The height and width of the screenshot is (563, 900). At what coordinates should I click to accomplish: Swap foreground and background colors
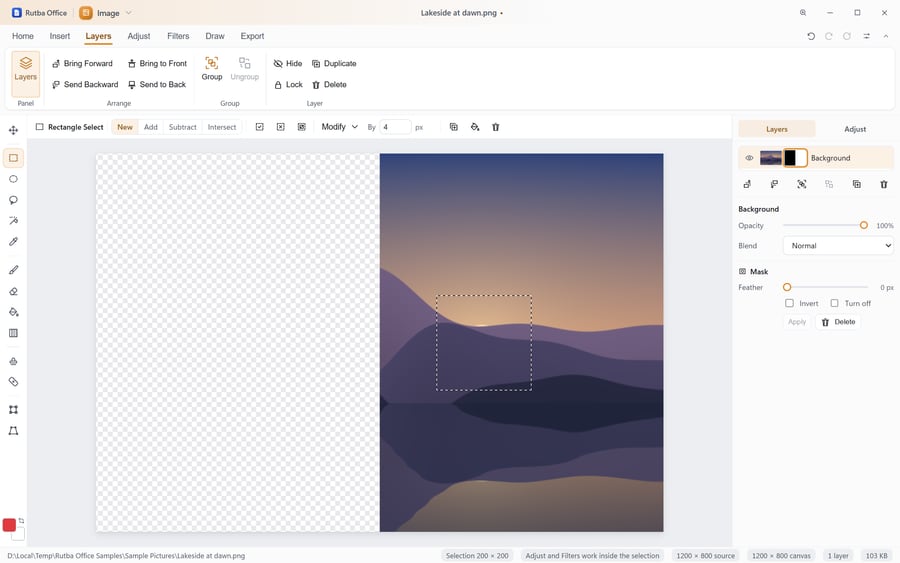point(21,521)
